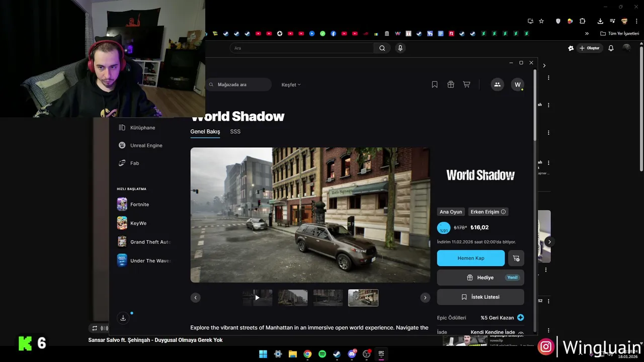The image size is (644, 362).
Task: Select the third screenshot thumbnail
Action: (x=328, y=298)
